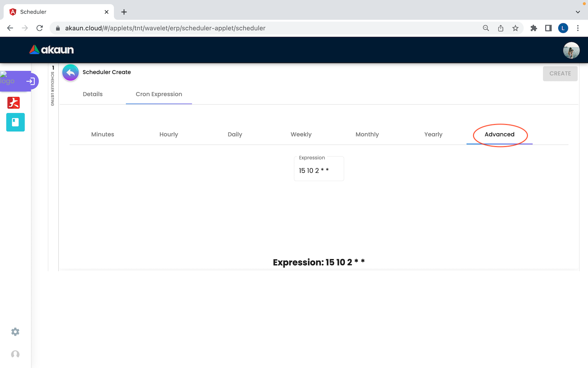The image size is (588, 368).
Task: Expand the browser tab search chevron
Action: 577,12
